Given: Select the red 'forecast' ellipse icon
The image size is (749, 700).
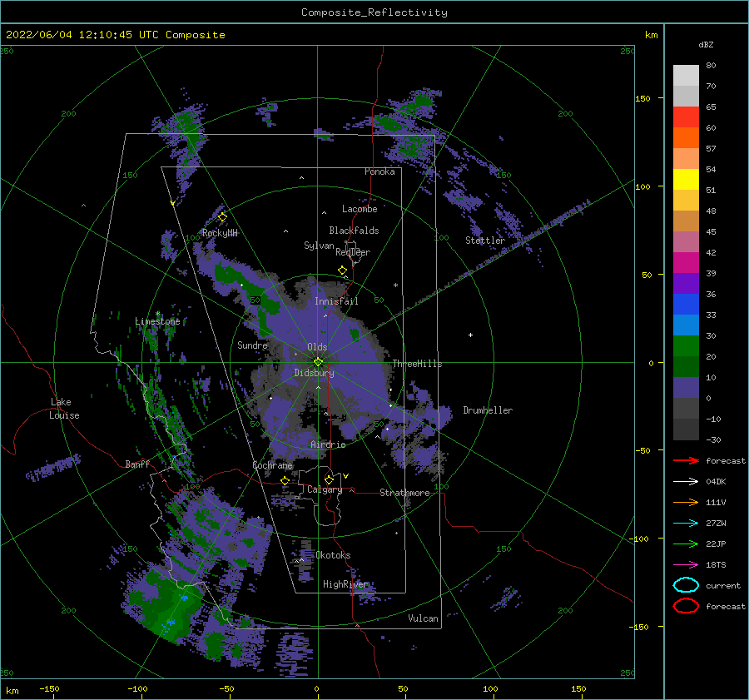Looking at the screenshot, I should [x=686, y=606].
